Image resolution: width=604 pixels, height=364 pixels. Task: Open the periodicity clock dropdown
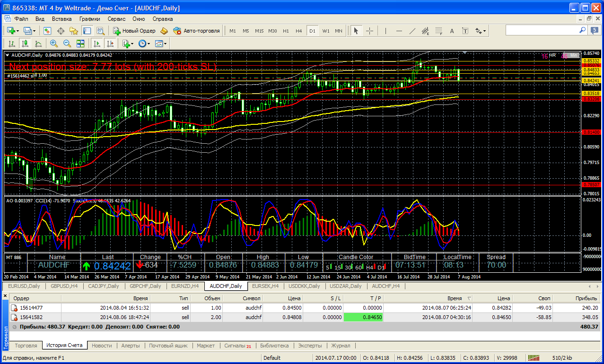tap(144, 43)
